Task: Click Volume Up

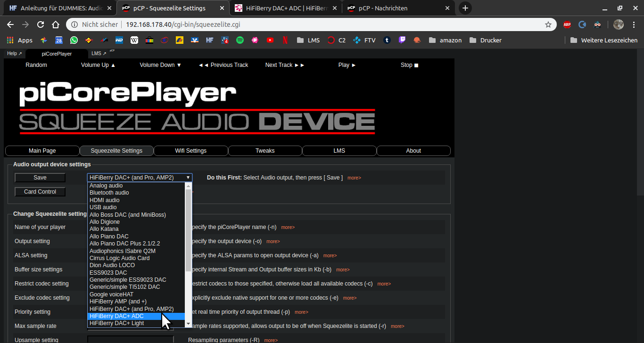Action: pyautogui.click(x=98, y=65)
